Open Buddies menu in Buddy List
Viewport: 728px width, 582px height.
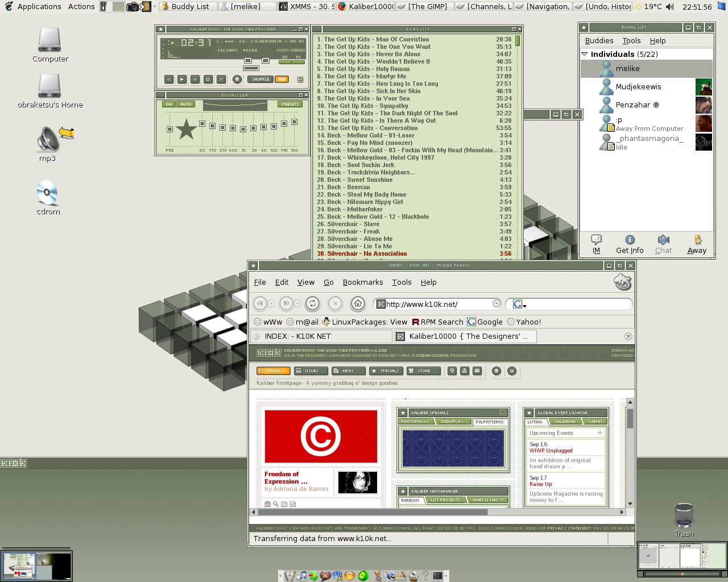tap(599, 41)
